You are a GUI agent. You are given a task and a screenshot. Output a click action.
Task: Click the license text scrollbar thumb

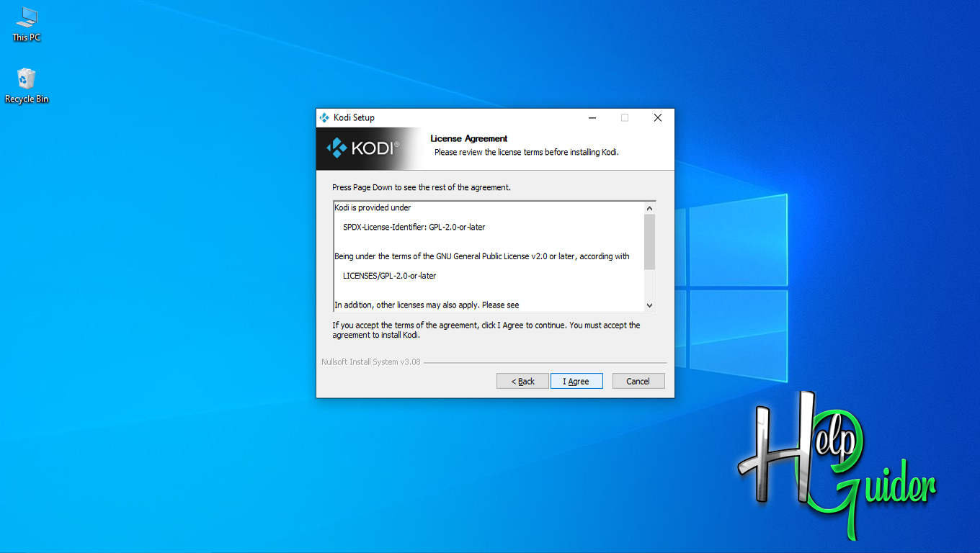pyautogui.click(x=649, y=242)
